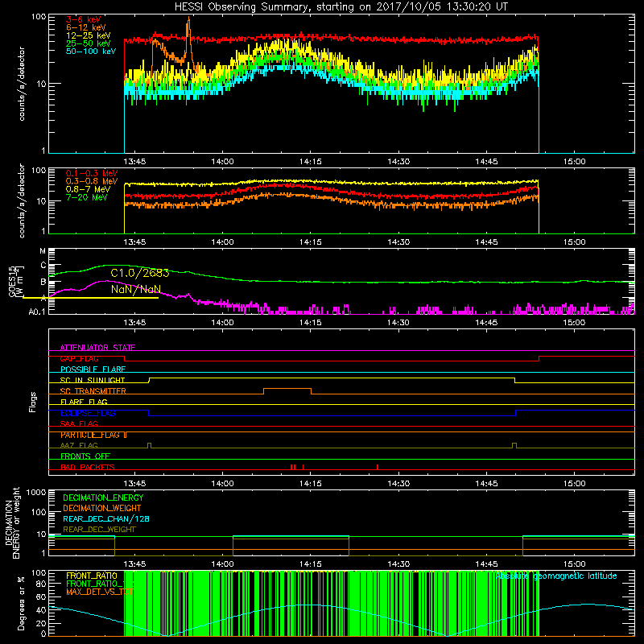Select the yellow FRONT_RATIO legend label
This screenshot has height=644, width=644.
(x=92, y=576)
